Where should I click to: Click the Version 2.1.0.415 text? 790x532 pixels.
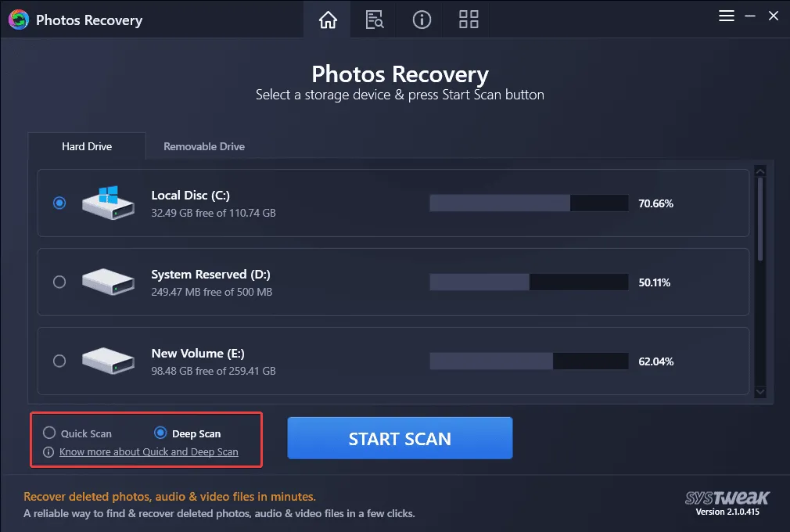[727, 512]
